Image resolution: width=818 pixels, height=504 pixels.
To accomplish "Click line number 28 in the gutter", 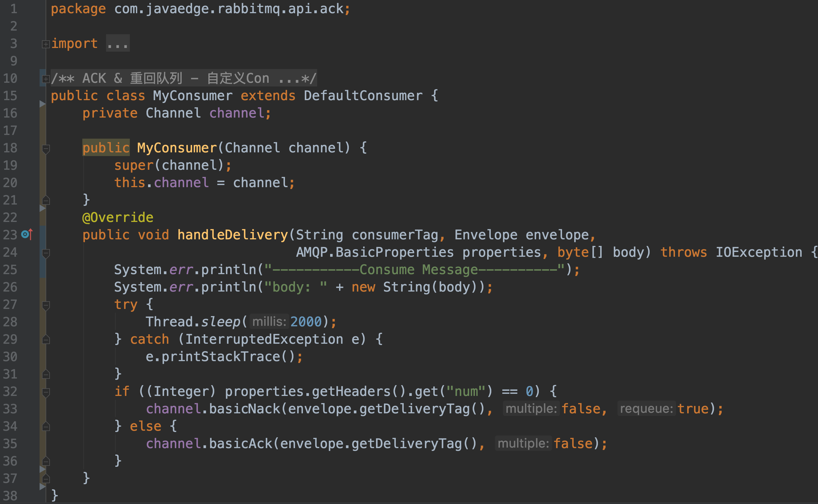I will click(x=10, y=322).
